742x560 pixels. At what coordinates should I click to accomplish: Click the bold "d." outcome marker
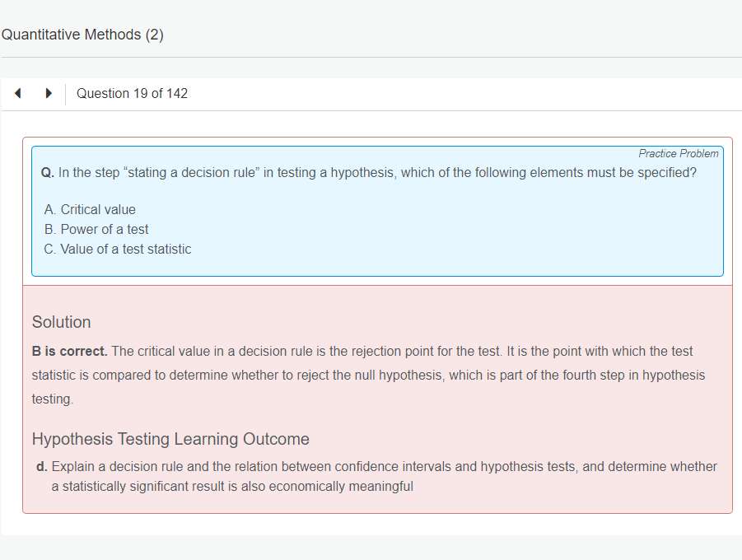(41, 466)
